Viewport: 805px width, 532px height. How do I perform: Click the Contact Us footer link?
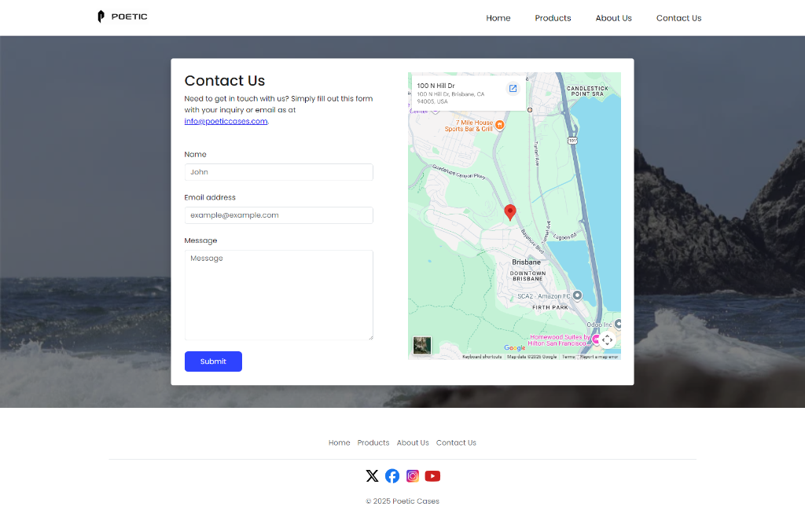pos(456,442)
